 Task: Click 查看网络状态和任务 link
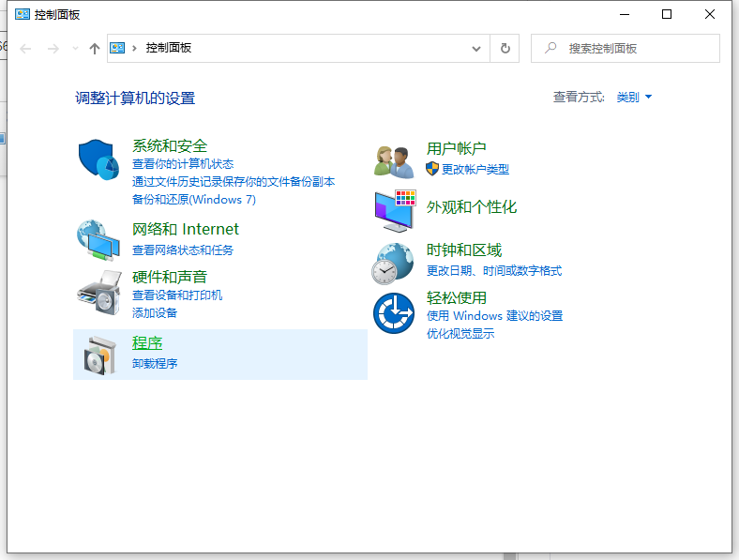(x=183, y=250)
